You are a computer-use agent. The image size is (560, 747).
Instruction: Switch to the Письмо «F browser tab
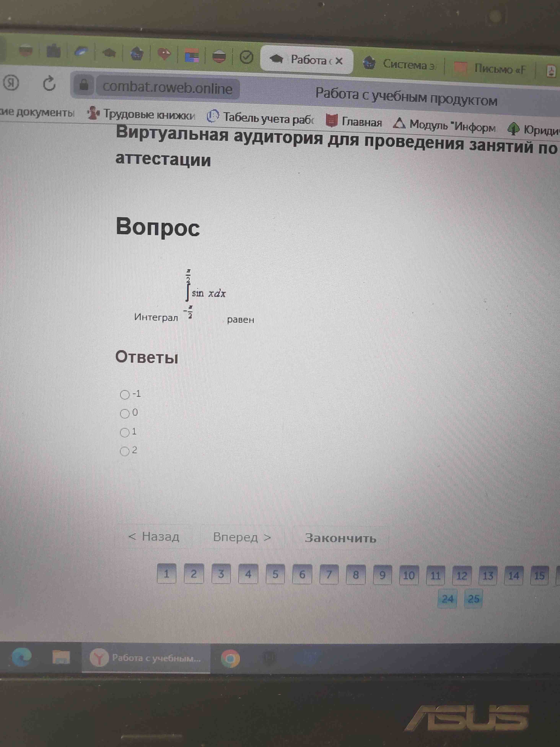(x=490, y=68)
